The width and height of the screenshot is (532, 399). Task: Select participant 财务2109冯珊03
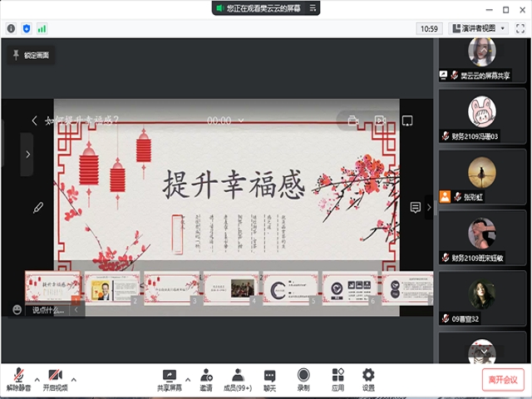[482, 116]
